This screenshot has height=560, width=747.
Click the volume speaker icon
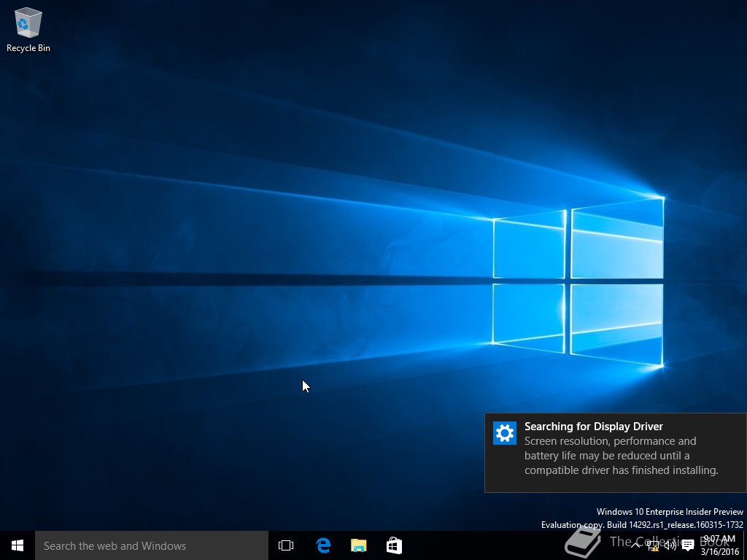(x=670, y=545)
